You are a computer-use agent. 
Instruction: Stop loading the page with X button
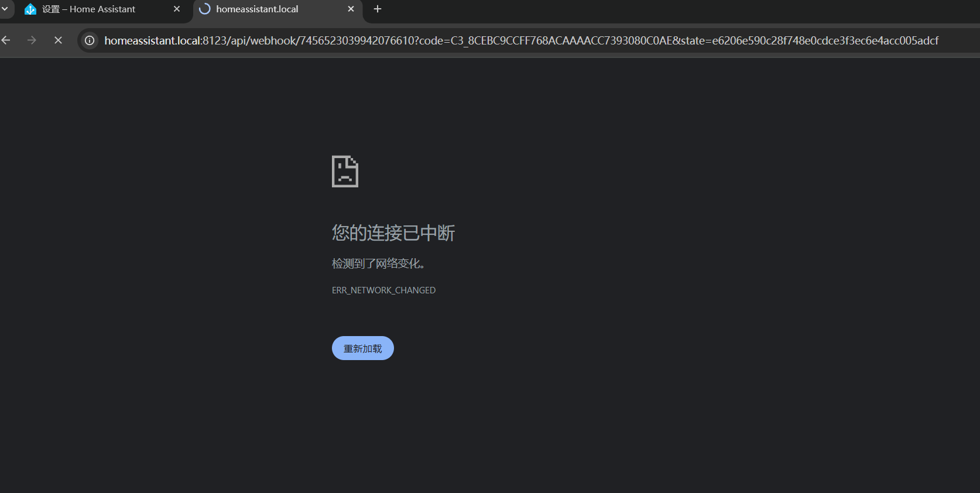58,40
